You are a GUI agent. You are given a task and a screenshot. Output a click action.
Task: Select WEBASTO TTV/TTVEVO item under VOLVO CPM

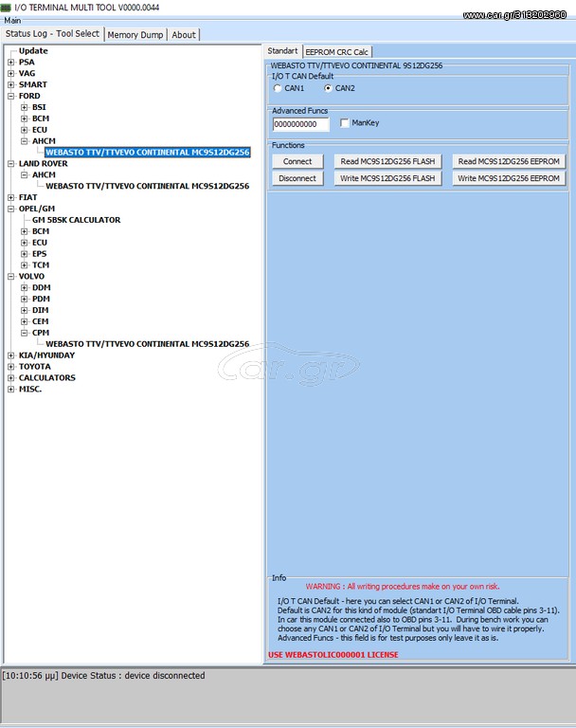(x=148, y=344)
